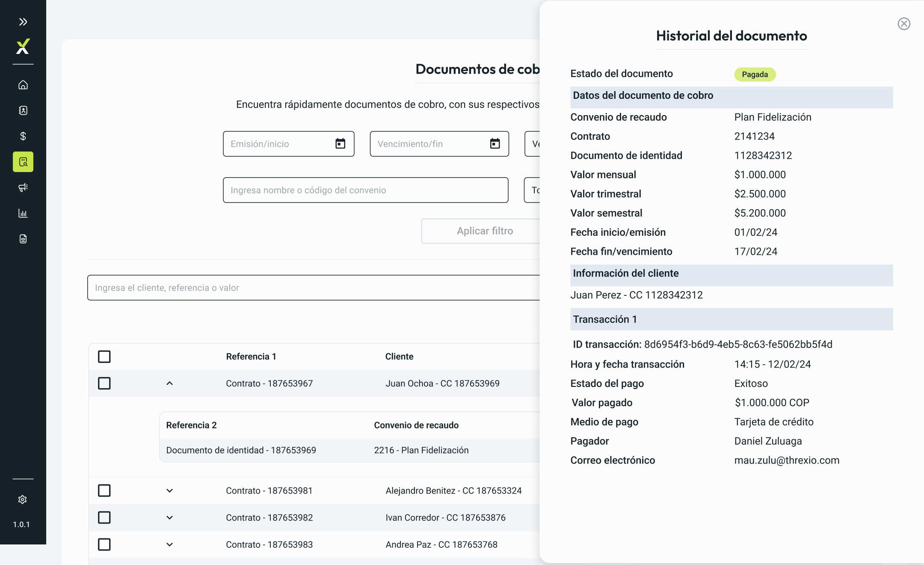The width and height of the screenshot is (924, 565).
Task: Expand the sidebar with double-chevron icon
Action: 23,22
